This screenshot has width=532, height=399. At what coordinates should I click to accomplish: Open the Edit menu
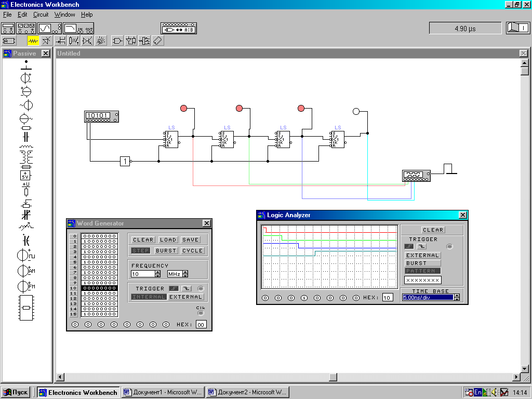click(22, 15)
